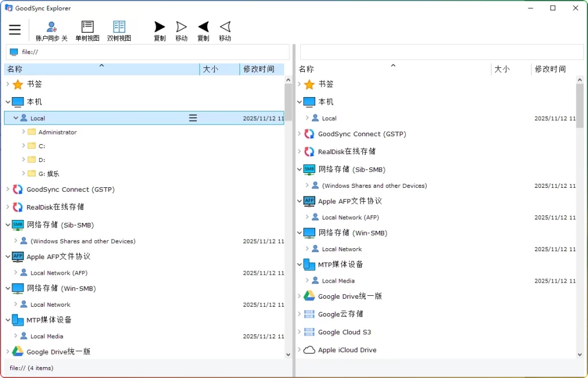This screenshot has height=378, width=588.
Task: Click the RealDisk在线存储 icon
Action: (18, 207)
